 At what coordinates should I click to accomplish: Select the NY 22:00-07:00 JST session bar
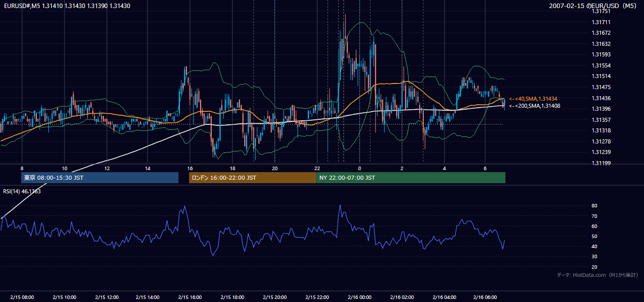(411, 178)
